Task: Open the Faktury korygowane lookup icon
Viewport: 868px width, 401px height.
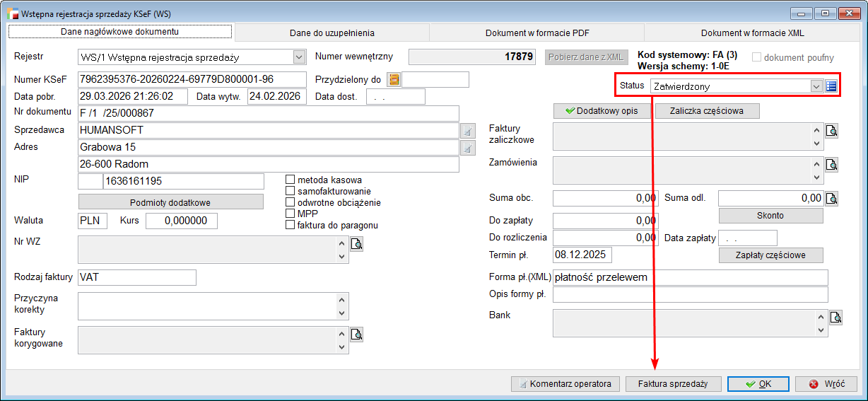Action: (357, 334)
